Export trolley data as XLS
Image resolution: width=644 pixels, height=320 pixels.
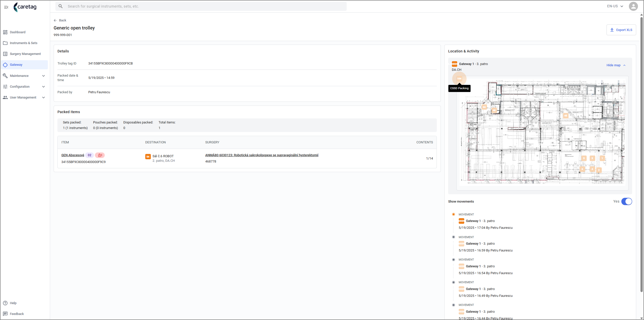point(621,30)
